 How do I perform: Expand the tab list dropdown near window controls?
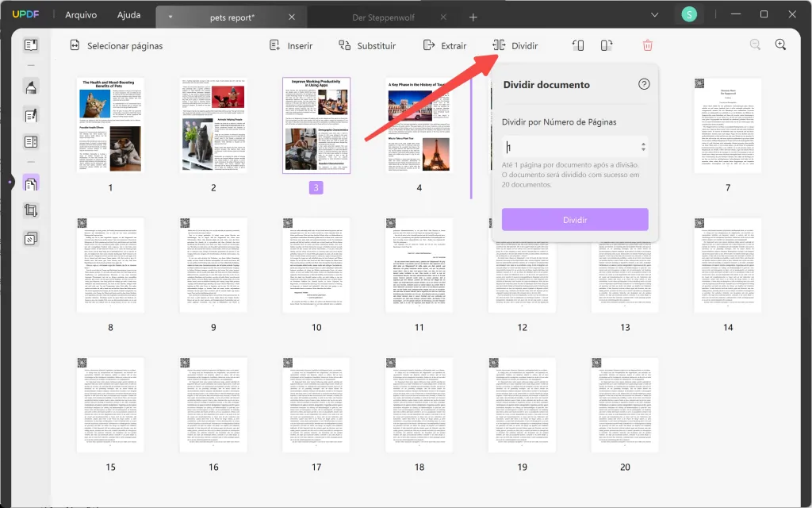tap(655, 14)
